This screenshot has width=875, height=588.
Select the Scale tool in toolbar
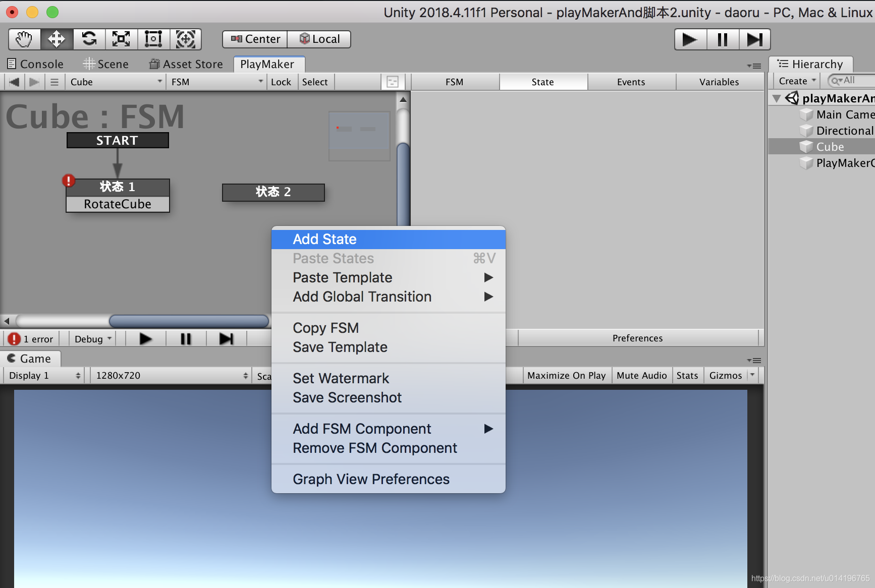click(121, 39)
